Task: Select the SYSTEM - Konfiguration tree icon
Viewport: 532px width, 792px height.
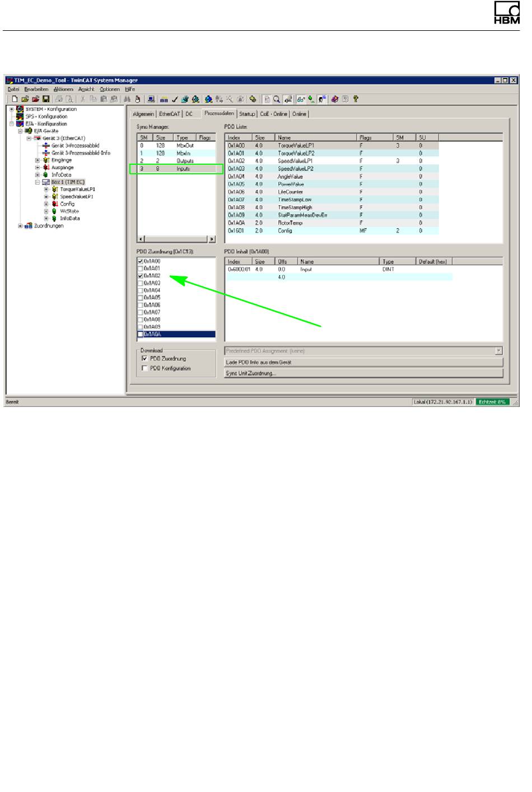Action: click(20, 109)
